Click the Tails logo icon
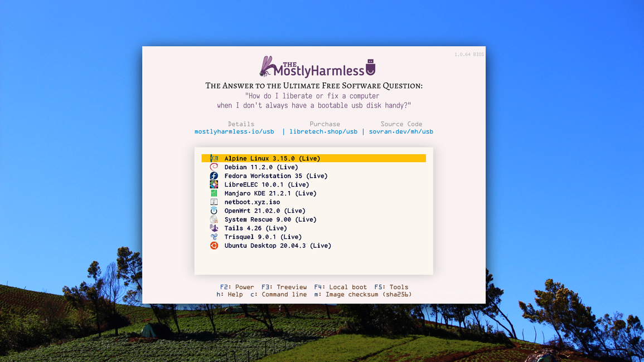The width and height of the screenshot is (644, 362). click(214, 228)
